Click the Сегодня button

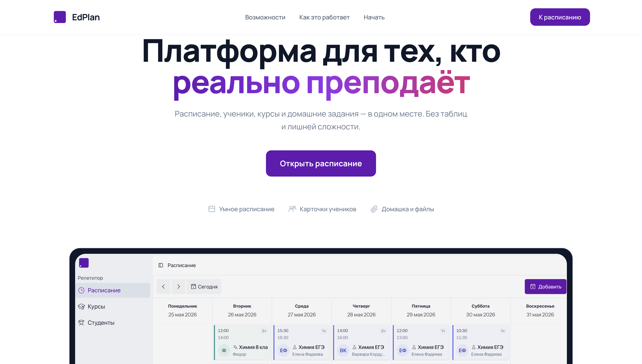pos(204,287)
